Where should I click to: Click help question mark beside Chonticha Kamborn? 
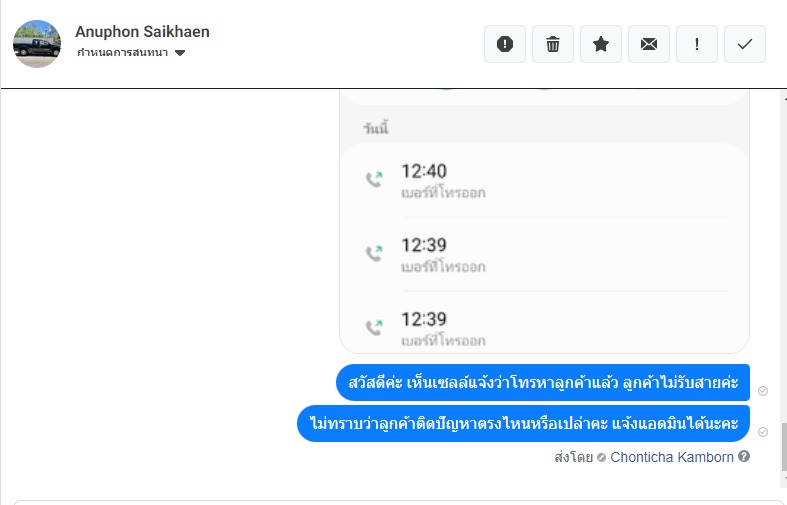744,456
